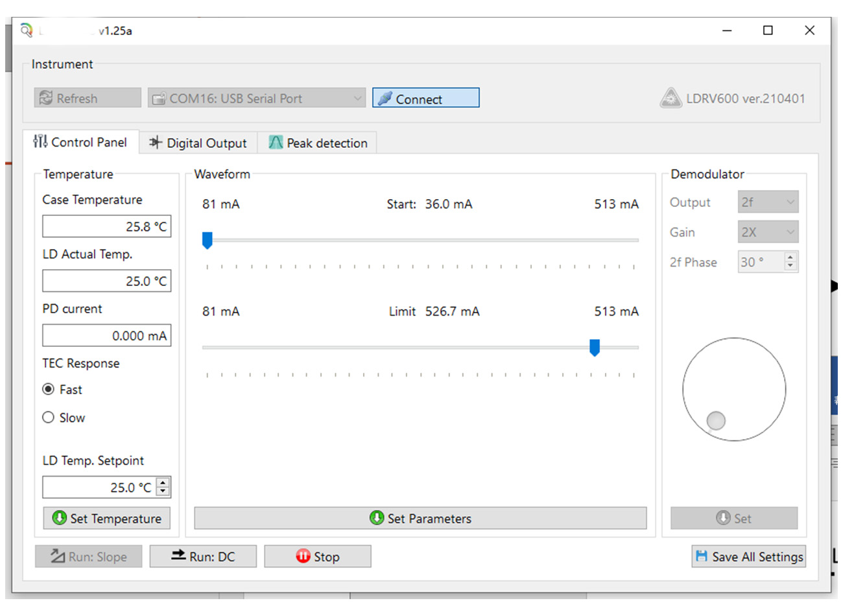The width and height of the screenshot is (843, 616).
Task: Click the Demodulator Set button
Action: pos(734,518)
